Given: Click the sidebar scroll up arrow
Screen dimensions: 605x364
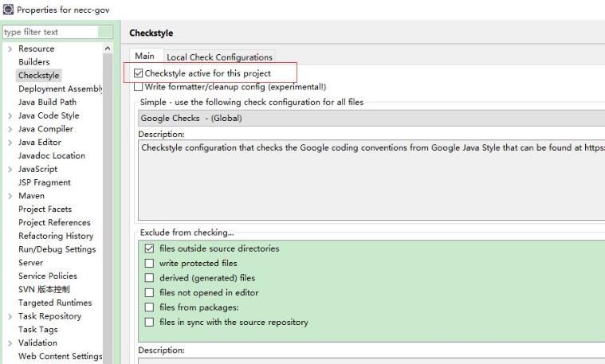Looking at the screenshot, I should click(x=108, y=49).
